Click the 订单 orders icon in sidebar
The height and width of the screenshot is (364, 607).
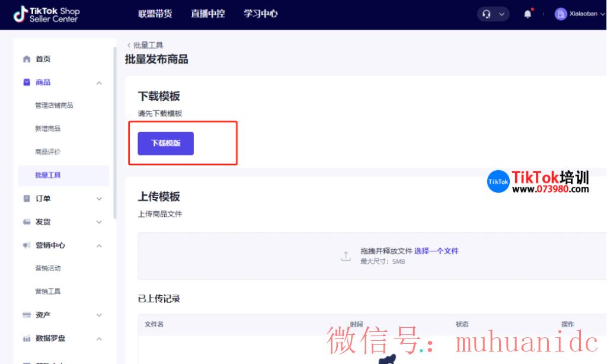coord(27,199)
